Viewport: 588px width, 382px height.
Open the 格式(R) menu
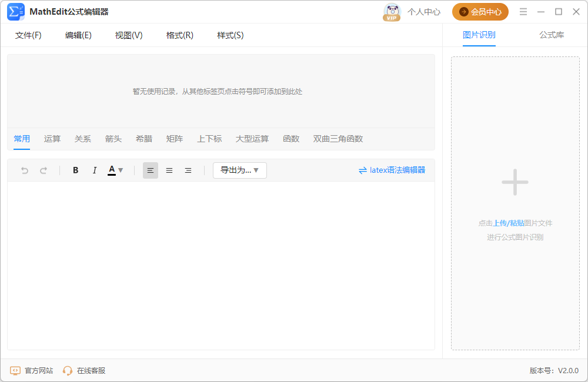179,35
